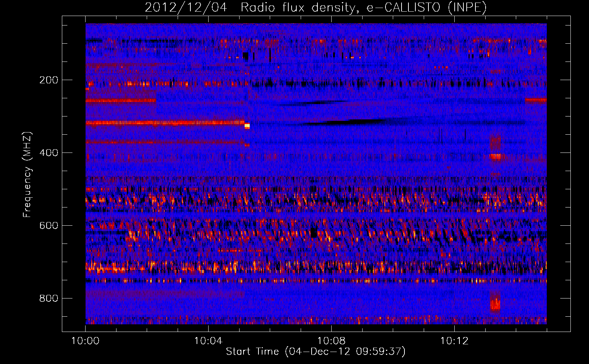Click the 200 frequency tick label
Image resolution: width=589 pixels, height=364 pixels.
(49, 80)
